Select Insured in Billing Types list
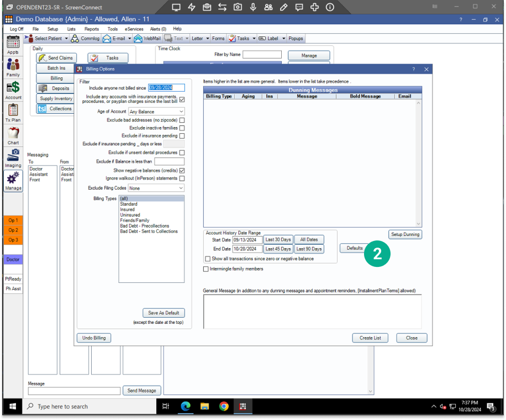Screen dimensions: 506x420 127,210
